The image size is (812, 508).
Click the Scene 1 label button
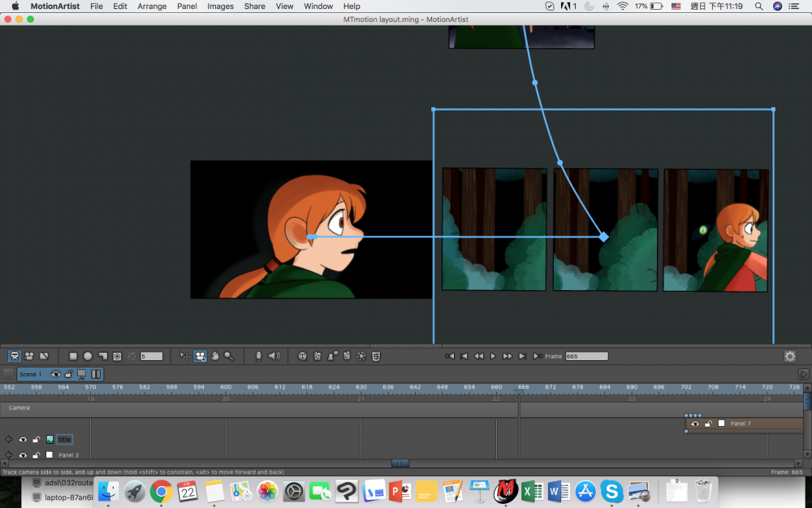click(x=31, y=374)
